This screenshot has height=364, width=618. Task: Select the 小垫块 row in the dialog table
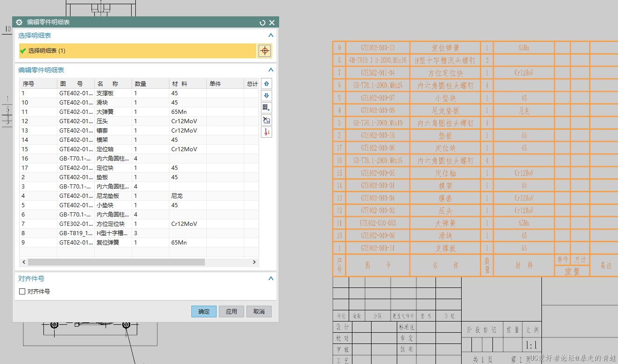139,205
